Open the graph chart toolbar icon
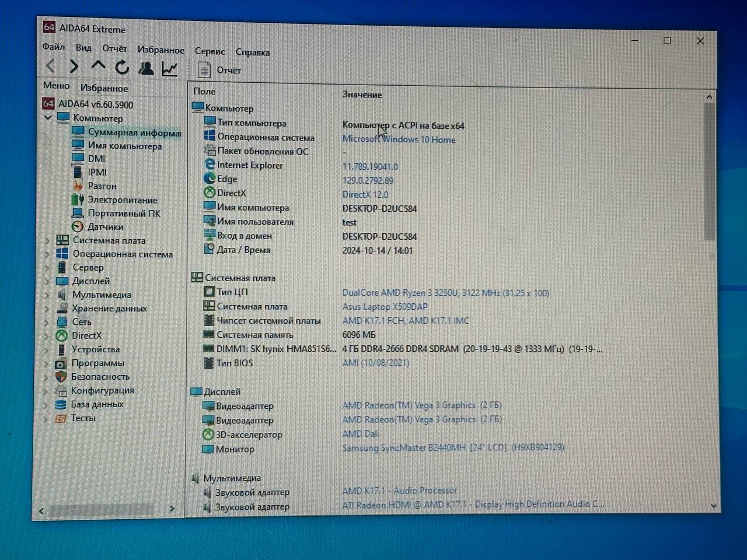The image size is (747, 560). pos(170,69)
